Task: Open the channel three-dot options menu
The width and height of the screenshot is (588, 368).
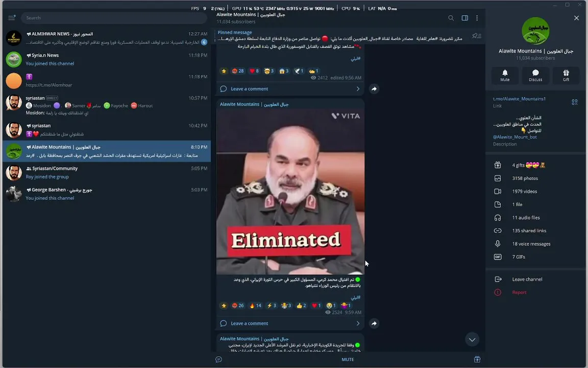Action: point(477,18)
